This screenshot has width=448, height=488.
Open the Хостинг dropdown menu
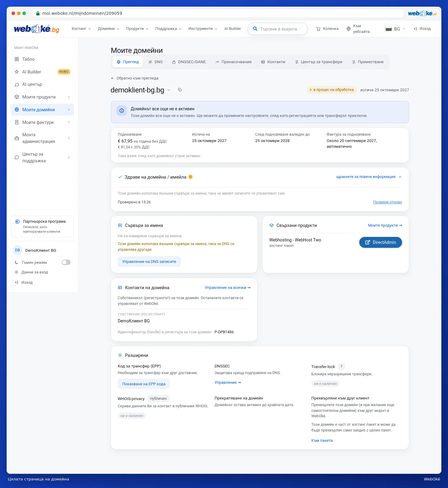coord(81,29)
